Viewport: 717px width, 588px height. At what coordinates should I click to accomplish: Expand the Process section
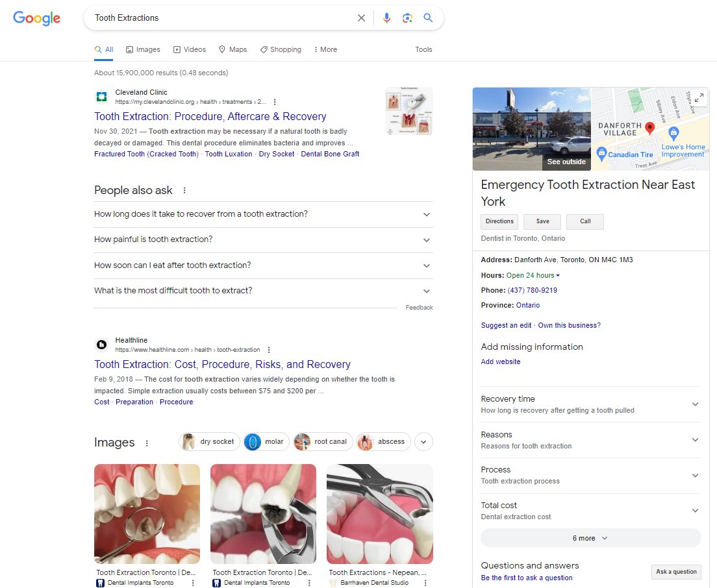click(591, 475)
